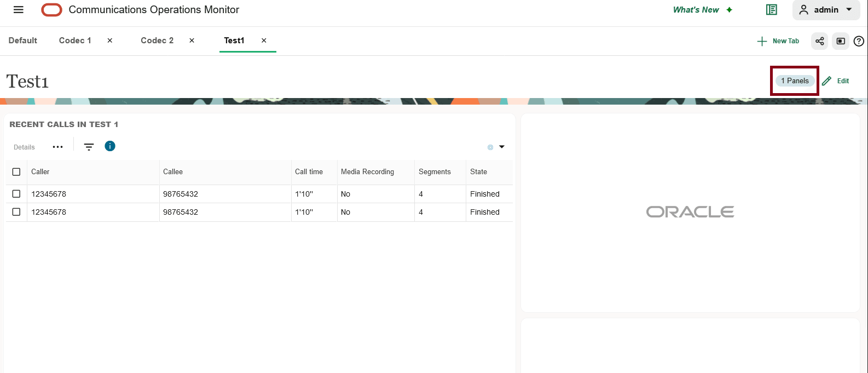Sort by the Call time column header
Image resolution: width=868 pixels, height=373 pixels.
[309, 172]
